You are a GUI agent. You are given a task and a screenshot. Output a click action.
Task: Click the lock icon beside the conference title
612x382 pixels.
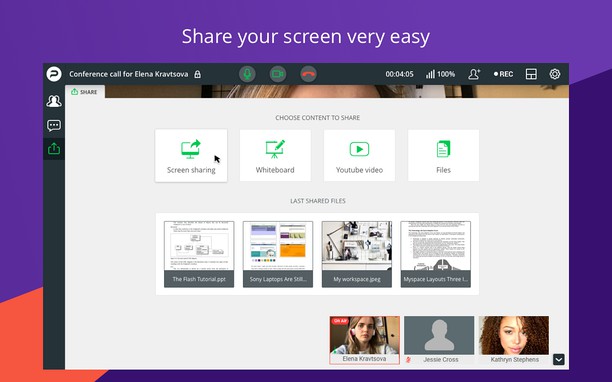coord(197,74)
